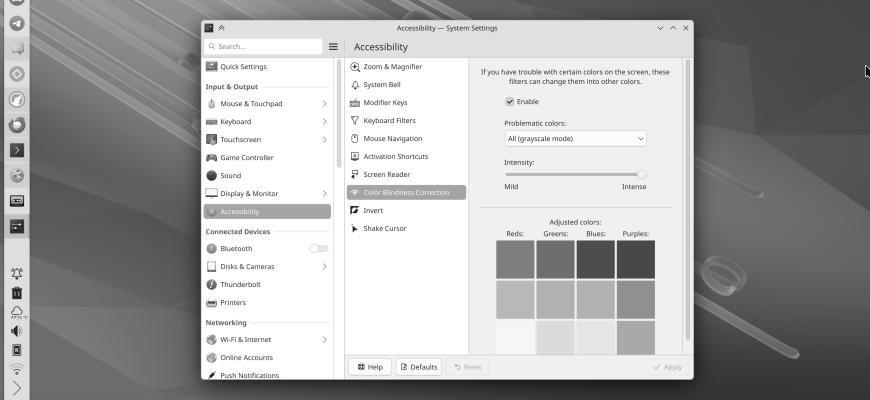The image size is (870, 400).
Task: Click the Zoom & Magnifier icon
Action: click(355, 67)
